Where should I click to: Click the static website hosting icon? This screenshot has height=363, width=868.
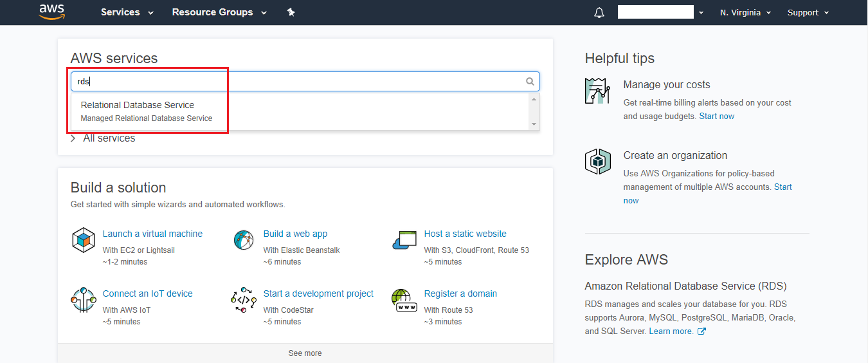point(405,240)
